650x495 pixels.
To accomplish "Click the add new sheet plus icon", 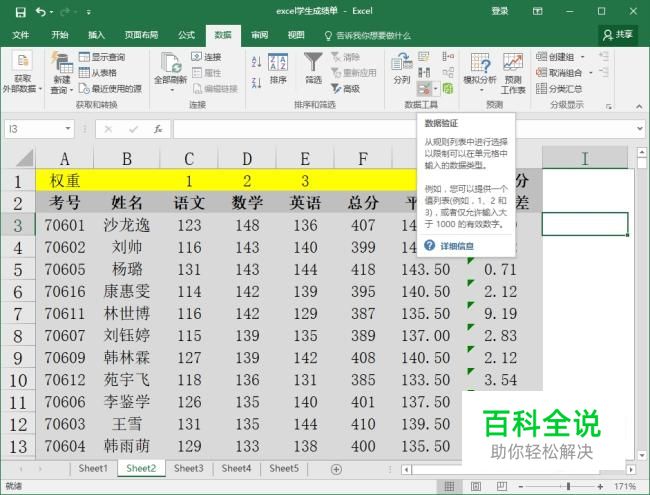I will click(x=336, y=469).
